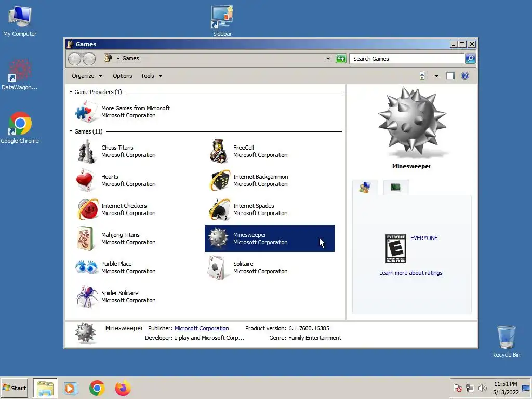Click the Search Games input field
Screen dimensions: 532x399
[407, 59]
